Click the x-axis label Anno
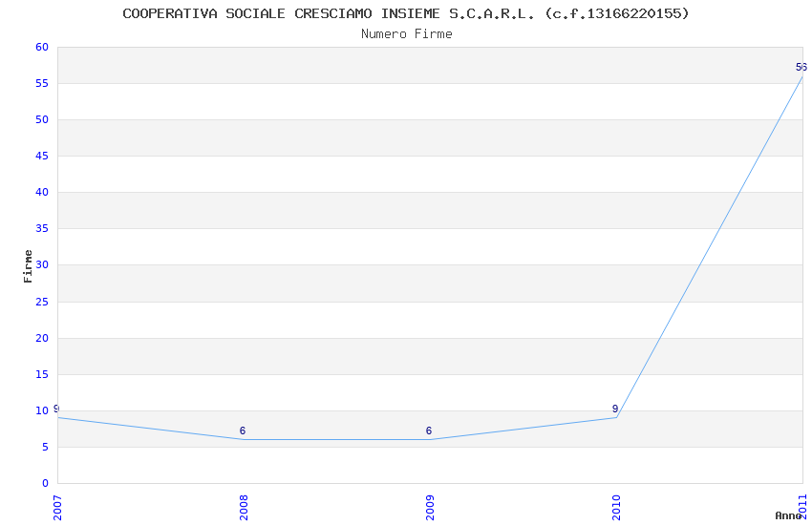This screenshot has width=812, height=525. pos(788,515)
